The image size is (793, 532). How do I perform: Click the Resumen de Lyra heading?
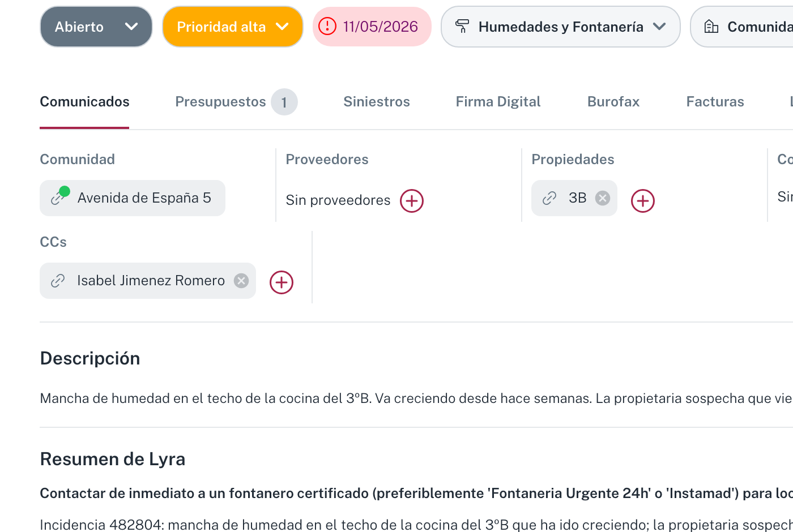click(113, 459)
